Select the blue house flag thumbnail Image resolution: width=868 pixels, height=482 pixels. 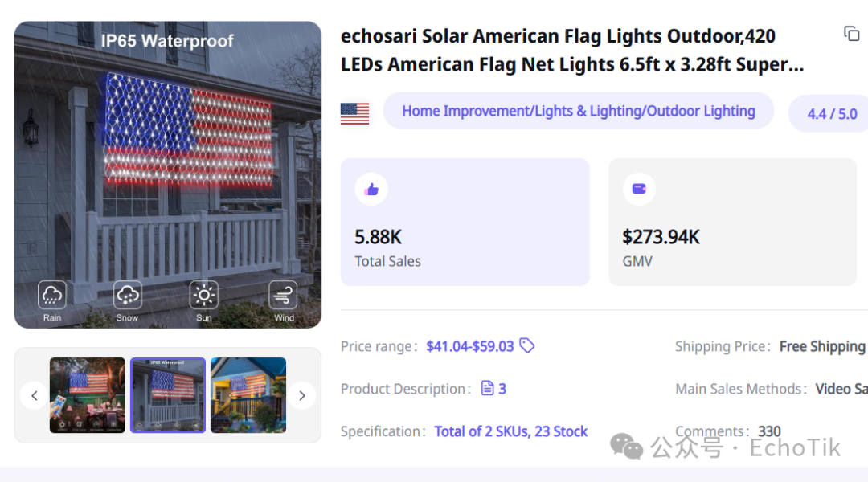pos(248,395)
